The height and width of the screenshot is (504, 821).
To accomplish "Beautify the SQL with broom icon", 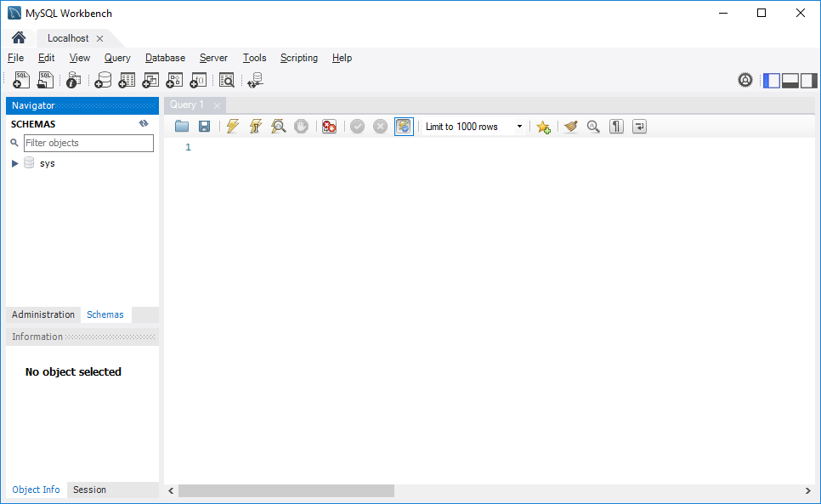I will pyautogui.click(x=571, y=126).
